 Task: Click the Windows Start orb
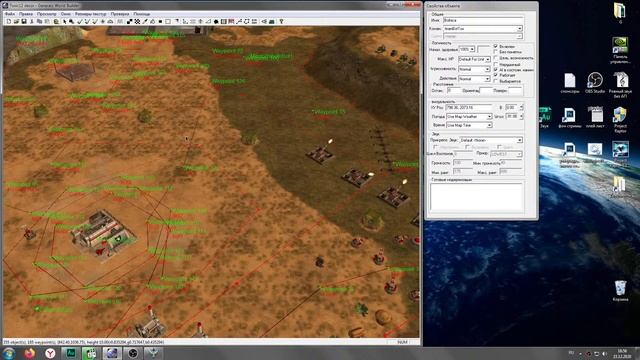[9, 353]
